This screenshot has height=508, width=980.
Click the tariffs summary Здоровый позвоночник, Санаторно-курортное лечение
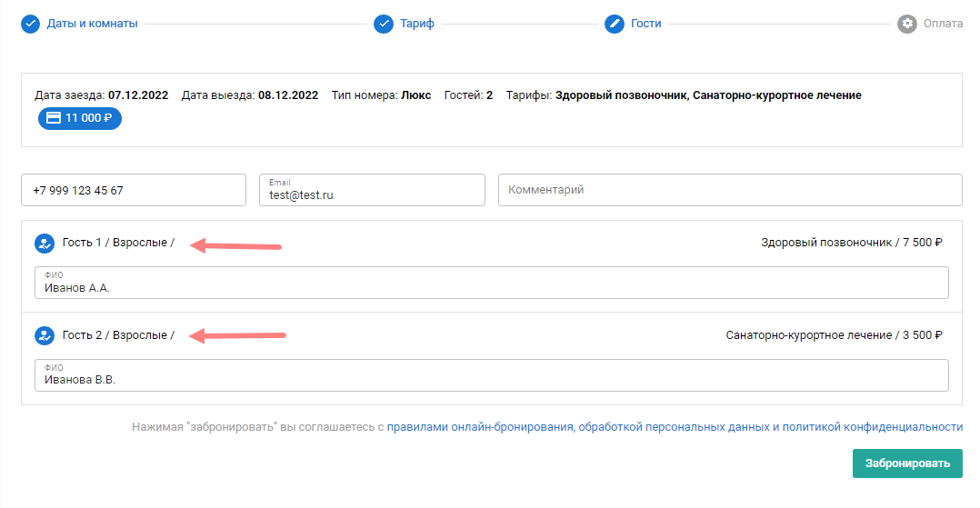(708, 95)
